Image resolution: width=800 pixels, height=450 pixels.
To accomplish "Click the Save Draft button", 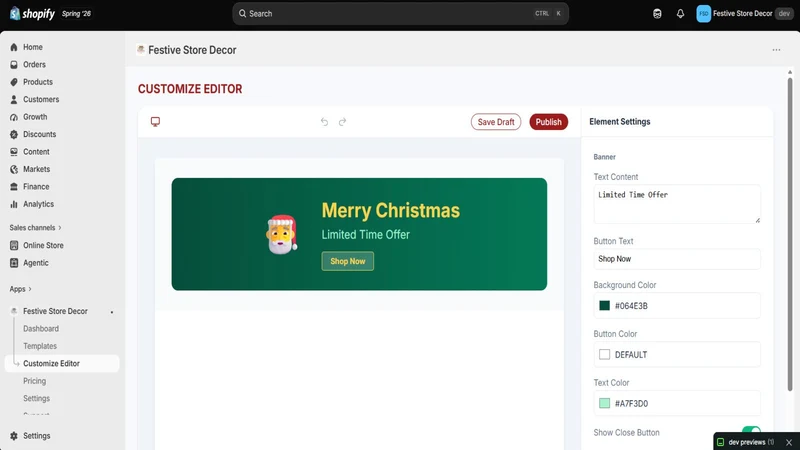I will coord(496,122).
